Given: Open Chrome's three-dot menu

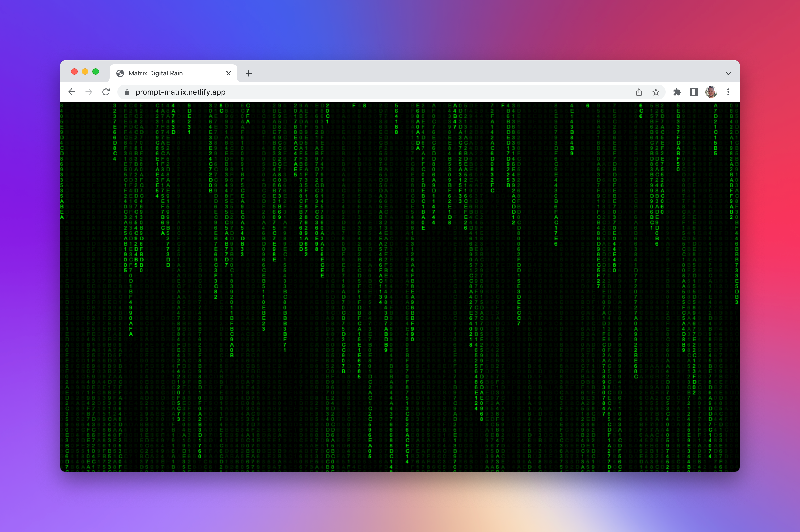Looking at the screenshot, I should 728,92.
